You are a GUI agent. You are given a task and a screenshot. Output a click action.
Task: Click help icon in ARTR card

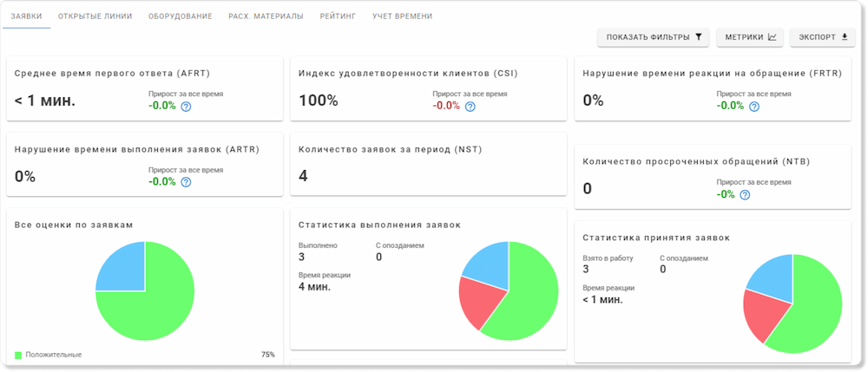click(x=186, y=182)
